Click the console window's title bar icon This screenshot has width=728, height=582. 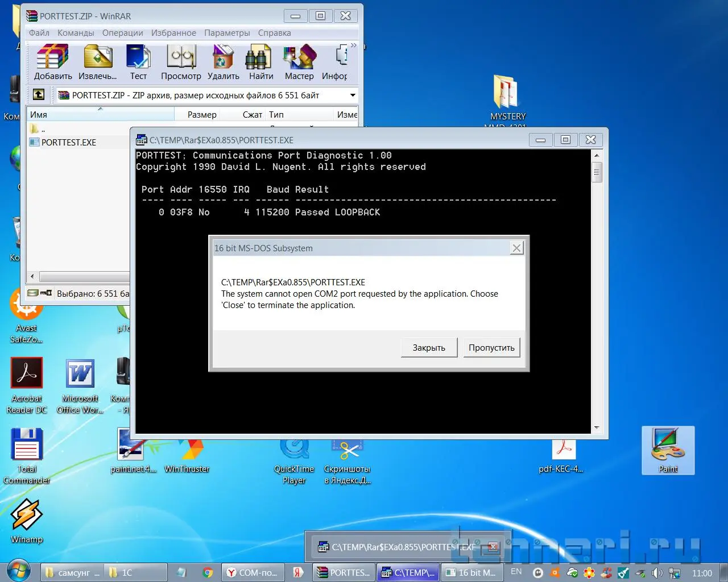(x=141, y=140)
